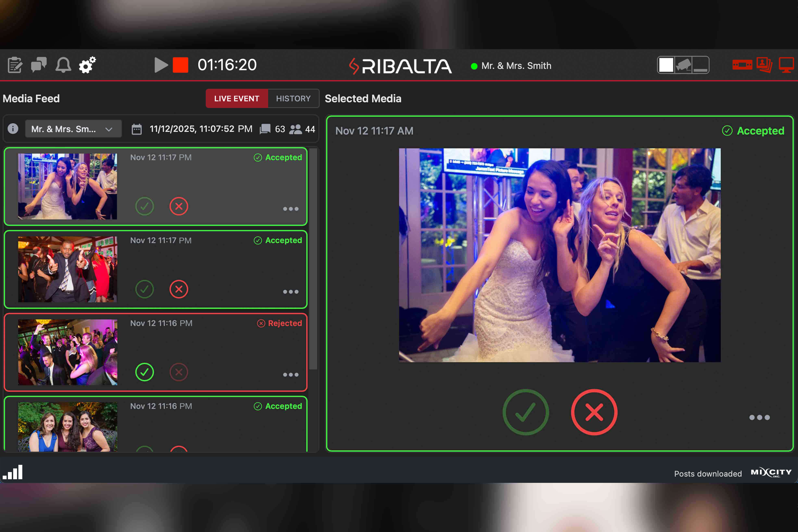Open the clipboard notes icon
798x532 pixels.
click(x=15, y=65)
